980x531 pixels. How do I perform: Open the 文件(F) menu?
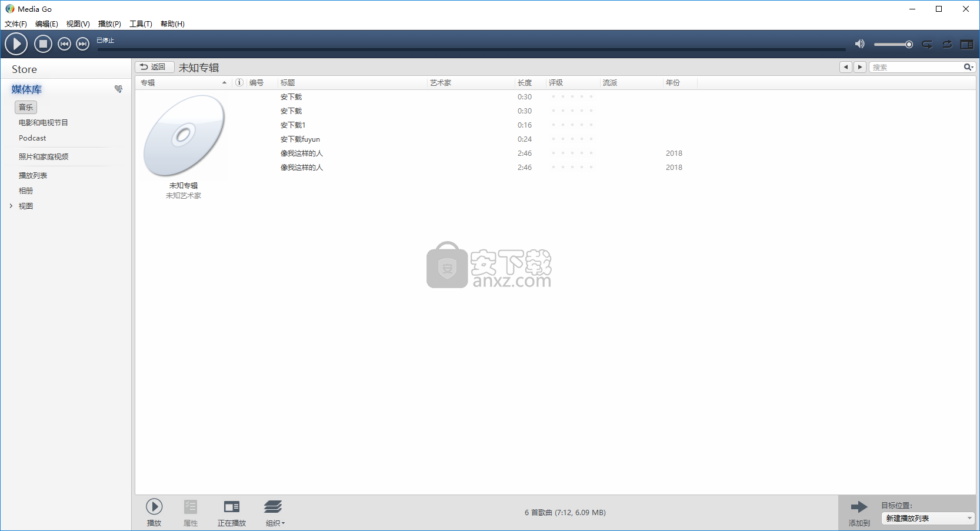pyautogui.click(x=16, y=24)
